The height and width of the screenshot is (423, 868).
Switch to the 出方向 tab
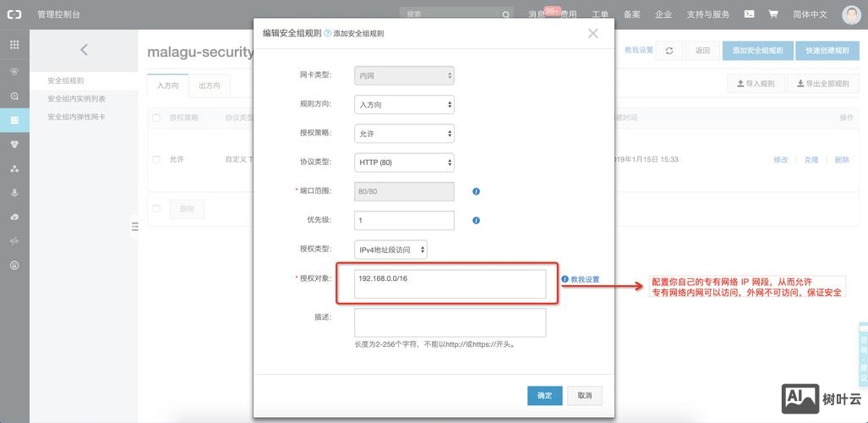[210, 85]
